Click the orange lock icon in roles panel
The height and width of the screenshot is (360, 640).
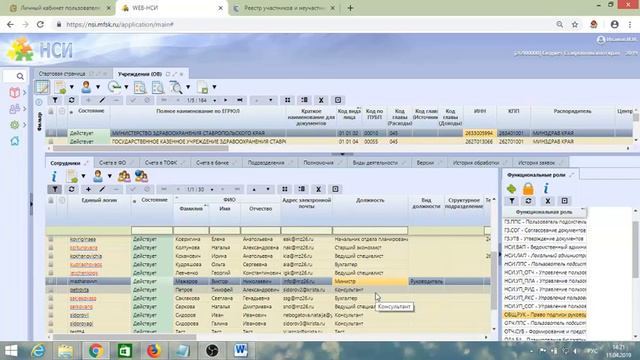pyautogui.click(x=528, y=189)
